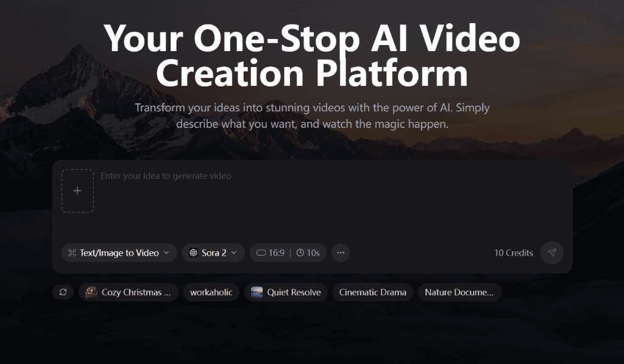Click the oval aspect ratio icon beside 16:9
The height and width of the screenshot is (364, 624).
tap(262, 253)
